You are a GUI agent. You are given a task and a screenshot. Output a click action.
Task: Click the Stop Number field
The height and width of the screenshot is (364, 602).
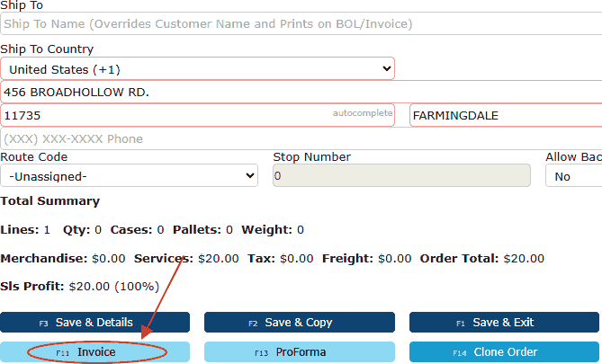click(401, 176)
